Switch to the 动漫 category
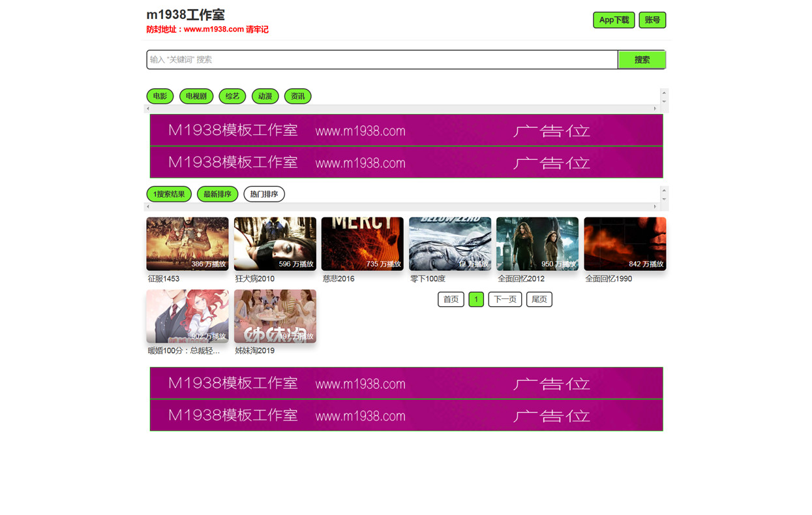This screenshot has height=515, width=812. [265, 97]
